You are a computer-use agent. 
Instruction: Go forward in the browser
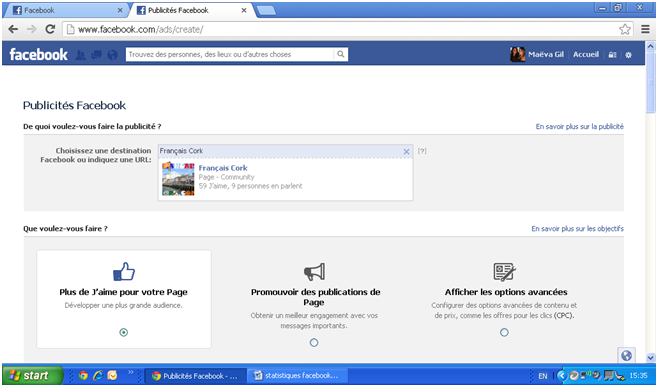(x=31, y=29)
